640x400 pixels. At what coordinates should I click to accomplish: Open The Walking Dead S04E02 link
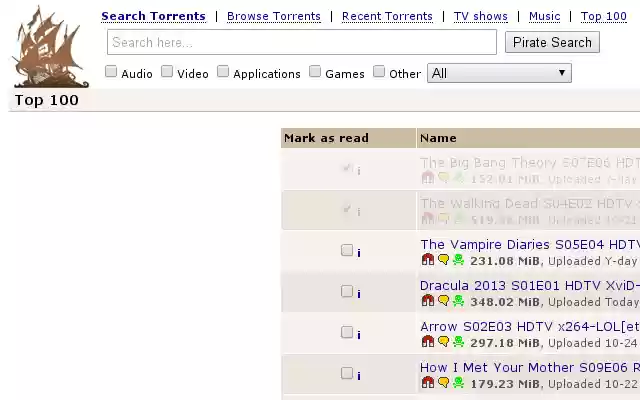pos(530,203)
